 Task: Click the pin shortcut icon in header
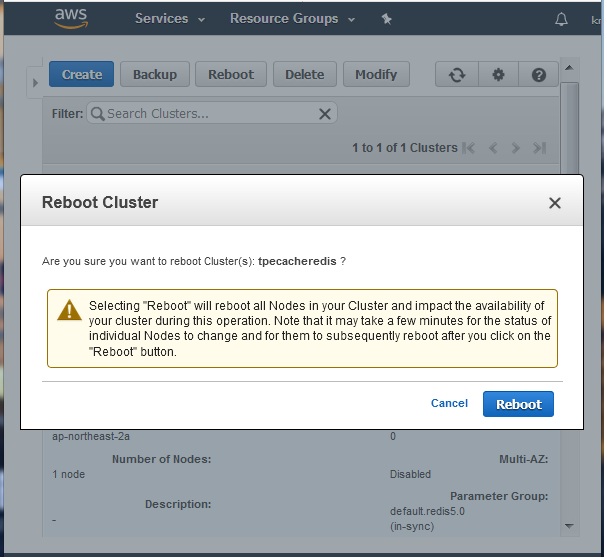click(387, 18)
